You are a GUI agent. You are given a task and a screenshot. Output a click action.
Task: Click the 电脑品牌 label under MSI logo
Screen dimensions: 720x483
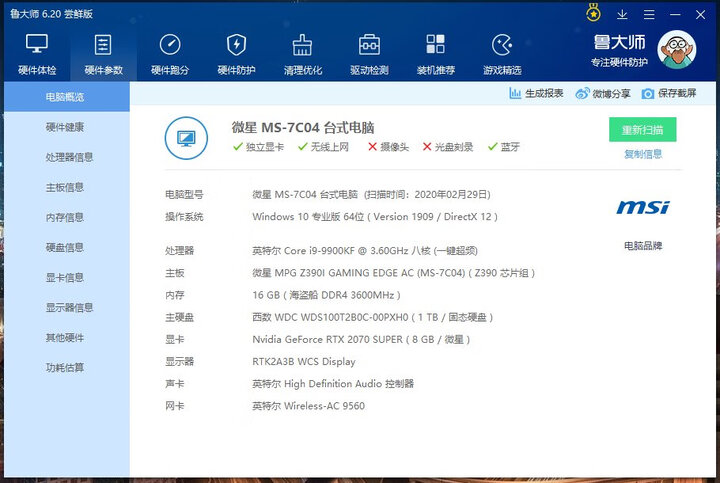(x=643, y=246)
